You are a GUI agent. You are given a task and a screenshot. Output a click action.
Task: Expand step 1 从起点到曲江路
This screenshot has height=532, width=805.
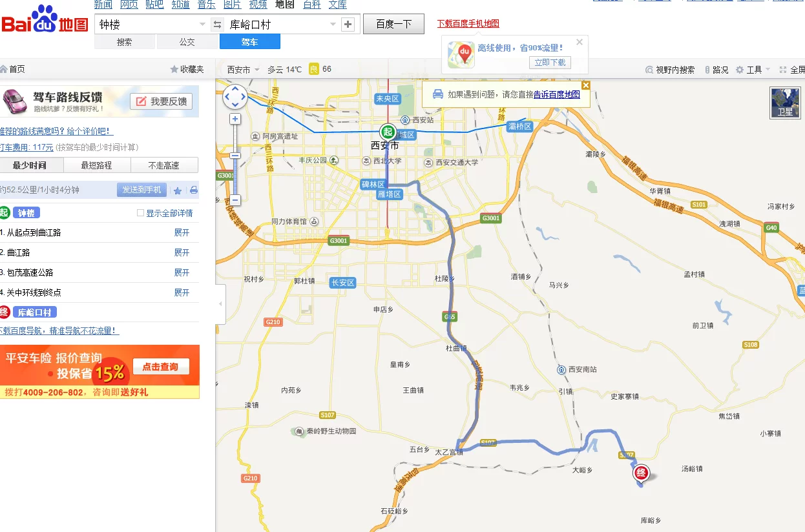click(x=182, y=232)
